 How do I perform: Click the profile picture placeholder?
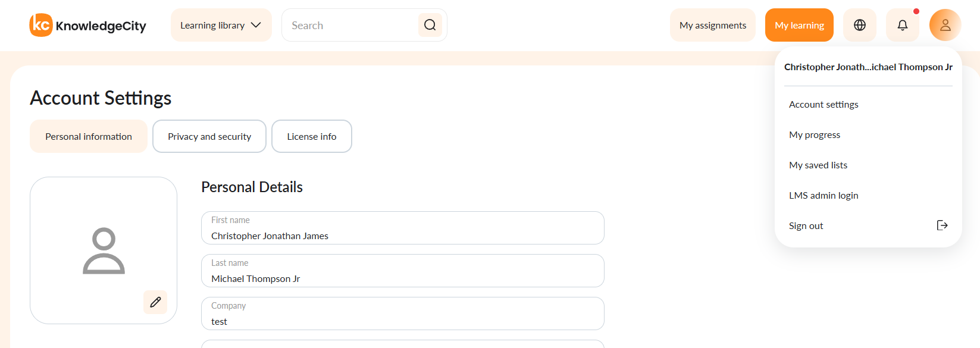(x=104, y=250)
